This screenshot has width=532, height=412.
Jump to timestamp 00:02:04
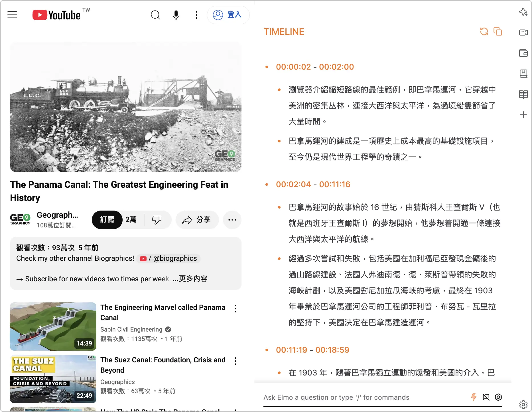(x=293, y=184)
